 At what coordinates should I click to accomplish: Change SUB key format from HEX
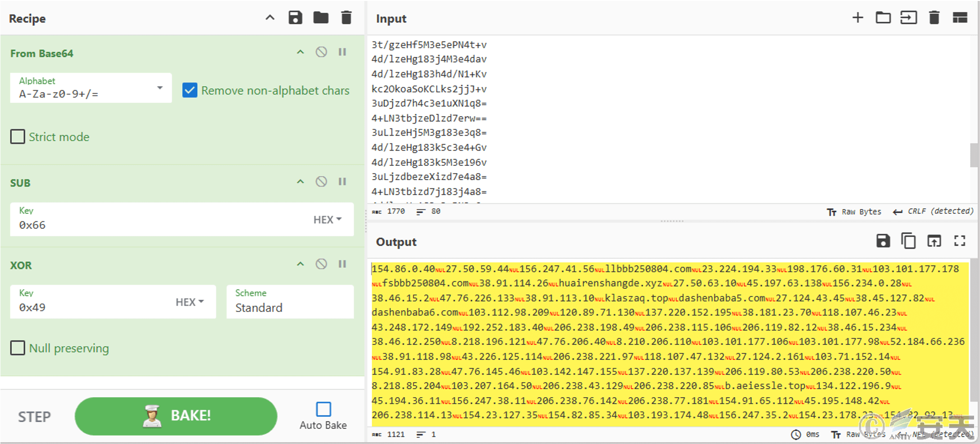pos(328,220)
